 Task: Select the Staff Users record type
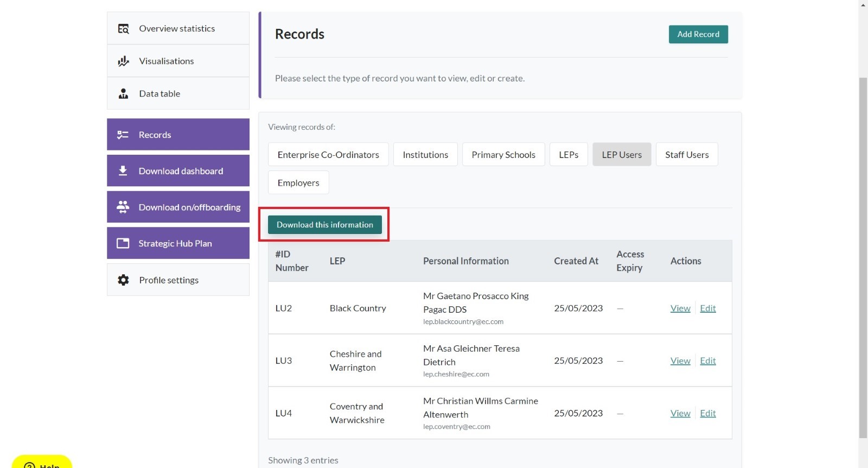point(687,155)
